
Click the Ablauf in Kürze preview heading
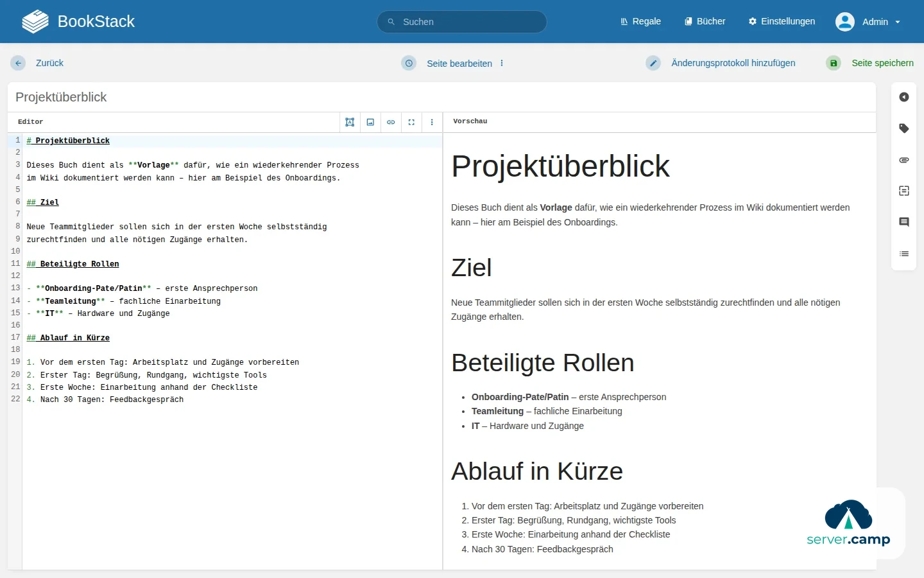pos(537,471)
